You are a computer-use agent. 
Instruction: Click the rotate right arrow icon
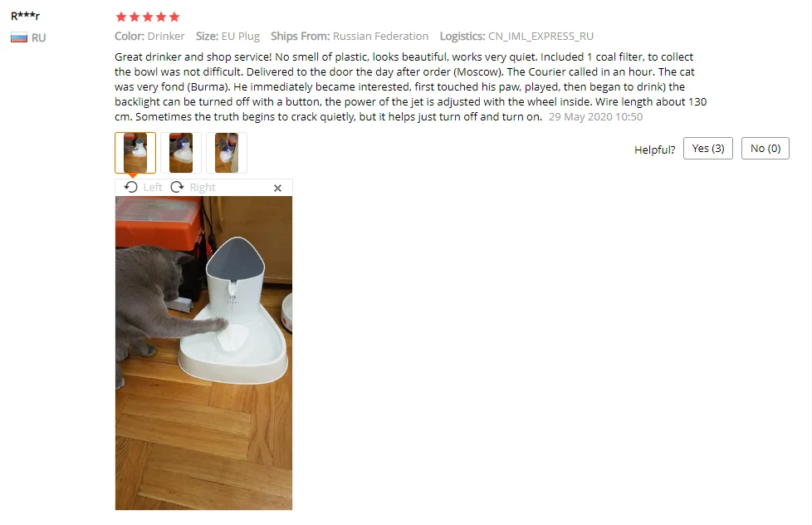click(177, 187)
